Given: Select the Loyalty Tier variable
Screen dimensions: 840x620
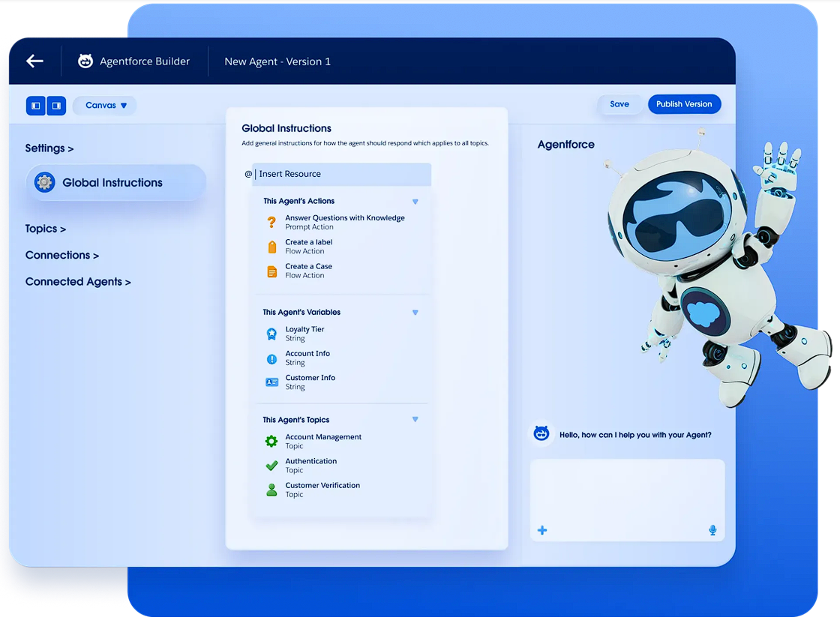Looking at the screenshot, I should [x=304, y=334].
